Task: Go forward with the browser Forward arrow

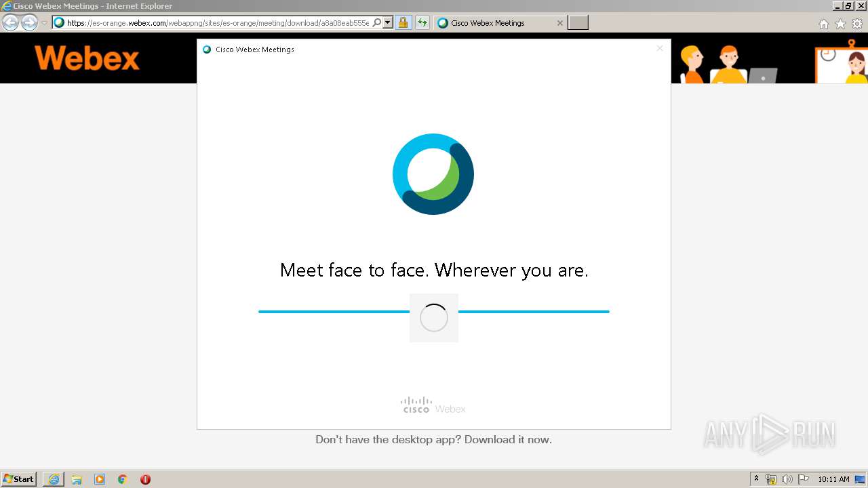Action: [x=29, y=23]
